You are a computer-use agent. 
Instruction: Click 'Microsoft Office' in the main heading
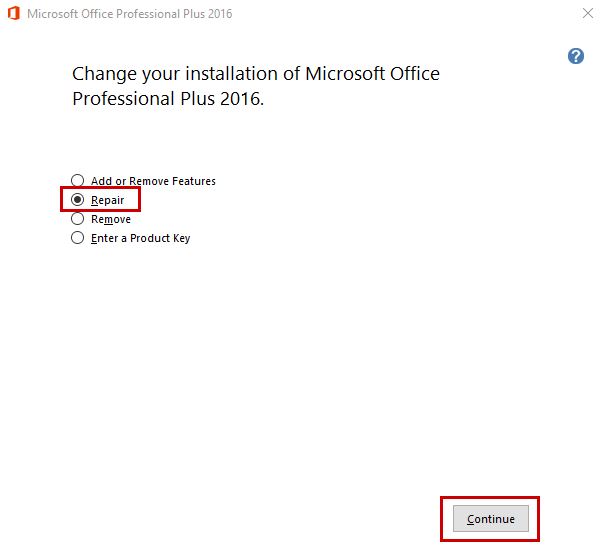tap(372, 74)
